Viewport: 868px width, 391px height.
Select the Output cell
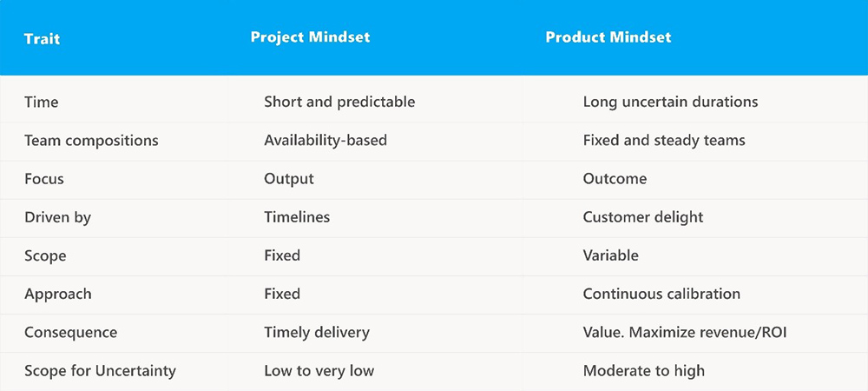coord(289,179)
